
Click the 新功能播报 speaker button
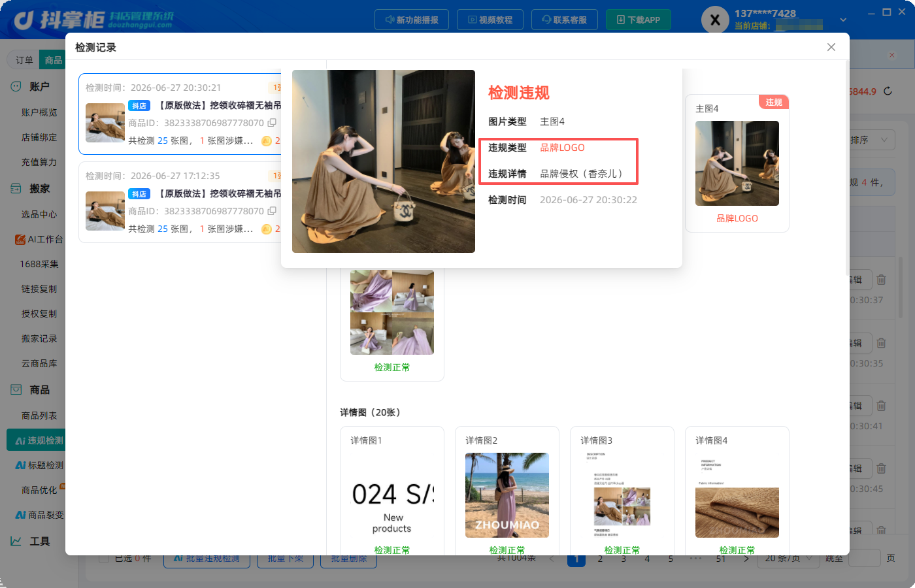click(x=412, y=20)
